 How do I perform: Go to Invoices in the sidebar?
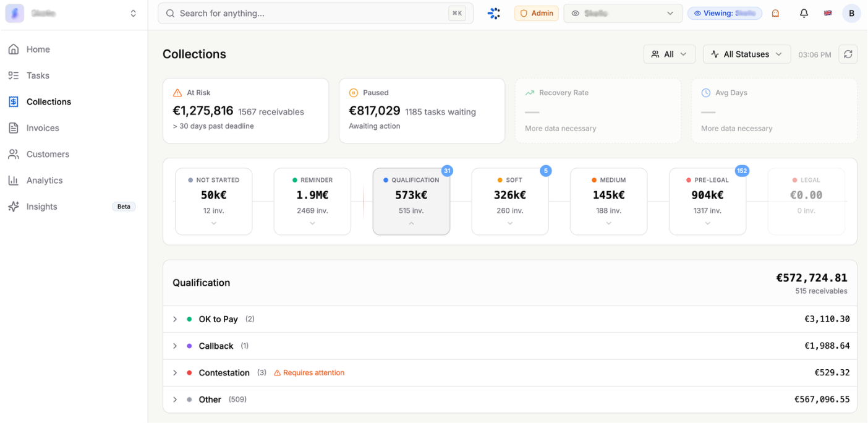(43, 128)
